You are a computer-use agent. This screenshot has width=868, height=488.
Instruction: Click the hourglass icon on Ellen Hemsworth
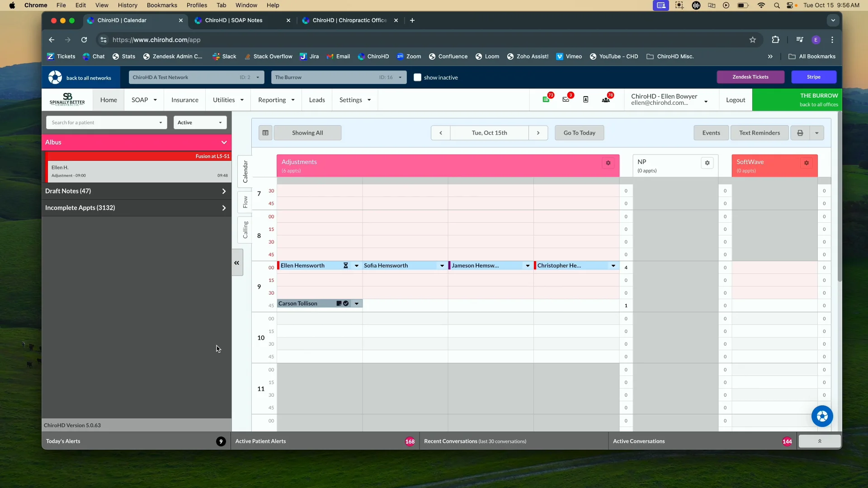tap(346, 266)
